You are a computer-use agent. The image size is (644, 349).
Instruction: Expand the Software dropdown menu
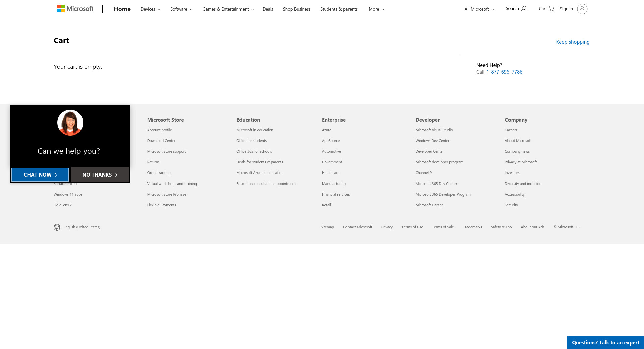[x=181, y=9]
